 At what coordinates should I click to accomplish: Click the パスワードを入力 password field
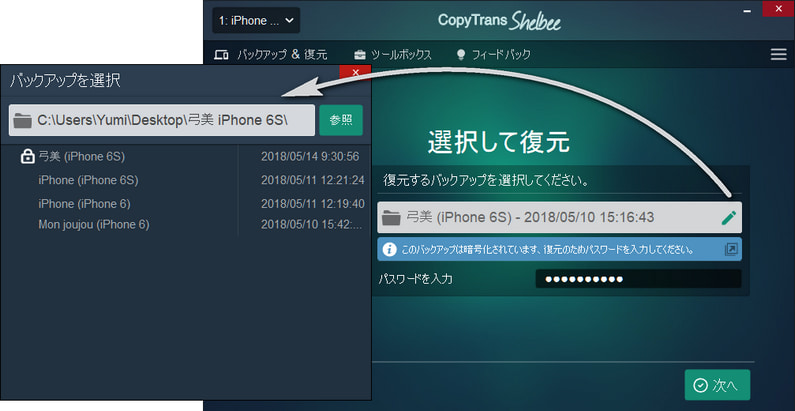(638, 279)
